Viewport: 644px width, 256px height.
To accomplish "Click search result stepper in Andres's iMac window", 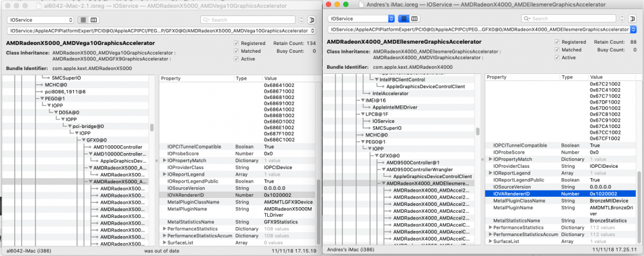I will click(622, 19).
